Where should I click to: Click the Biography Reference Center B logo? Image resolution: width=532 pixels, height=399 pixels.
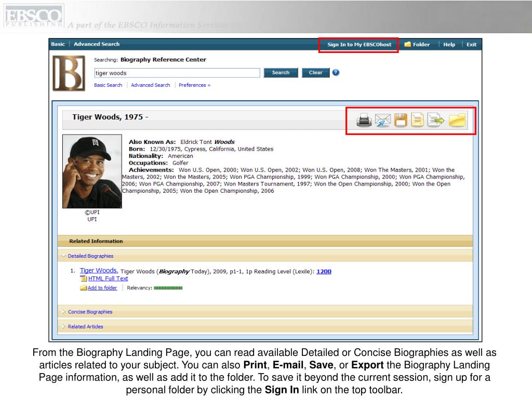[69, 73]
